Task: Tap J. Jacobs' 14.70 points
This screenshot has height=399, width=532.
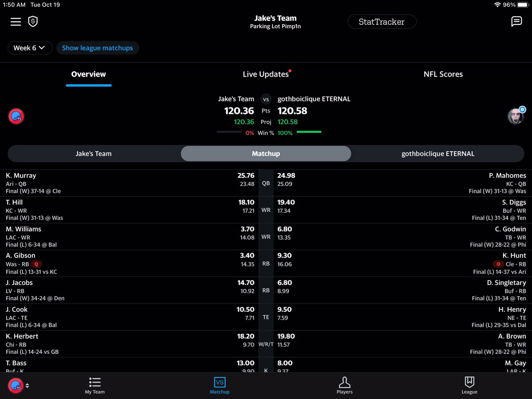Action: (246, 282)
